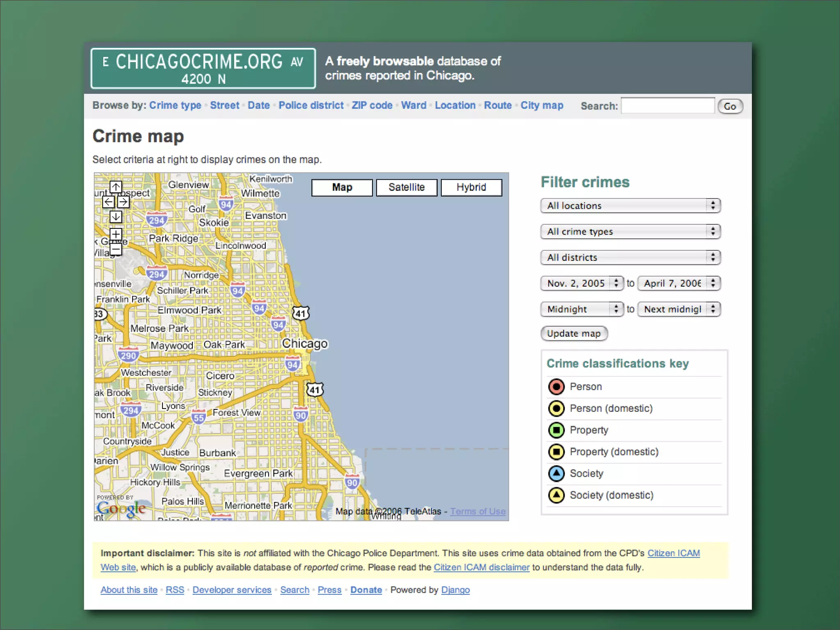Browse by Crime type
This screenshot has height=630, width=840.
pyautogui.click(x=175, y=105)
